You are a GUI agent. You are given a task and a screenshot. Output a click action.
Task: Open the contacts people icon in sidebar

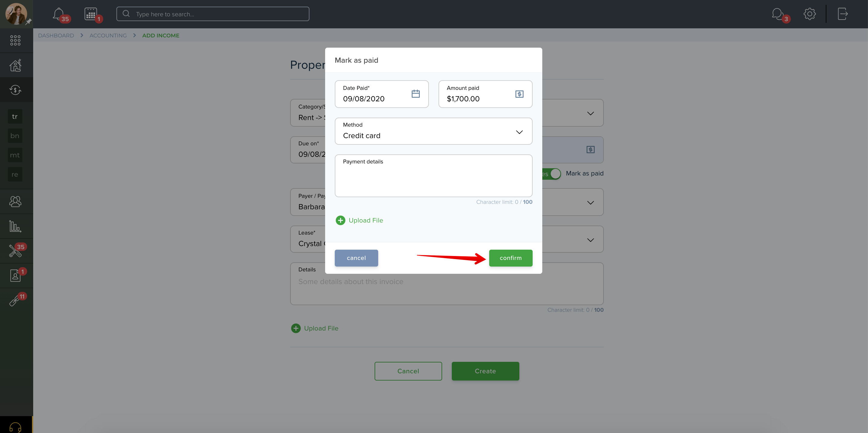pyautogui.click(x=15, y=201)
